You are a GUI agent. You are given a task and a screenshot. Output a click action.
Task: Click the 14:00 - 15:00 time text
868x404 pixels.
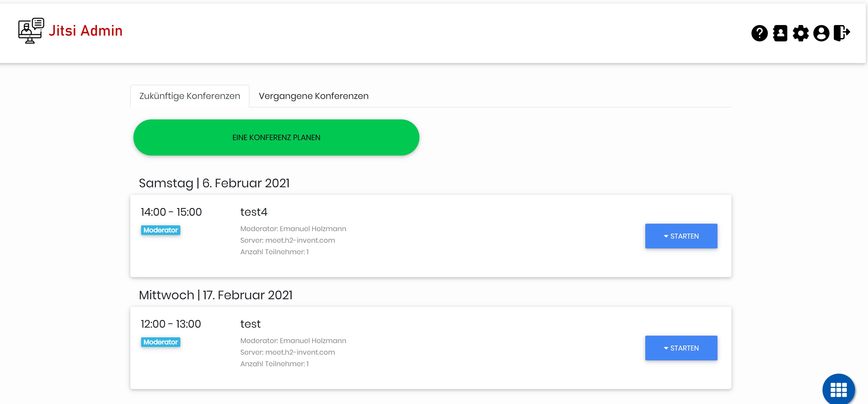click(x=171, y=212)
